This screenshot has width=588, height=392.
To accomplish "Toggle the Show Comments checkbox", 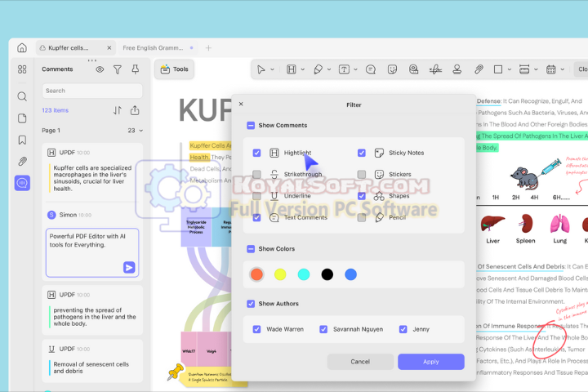I will 251,125.
